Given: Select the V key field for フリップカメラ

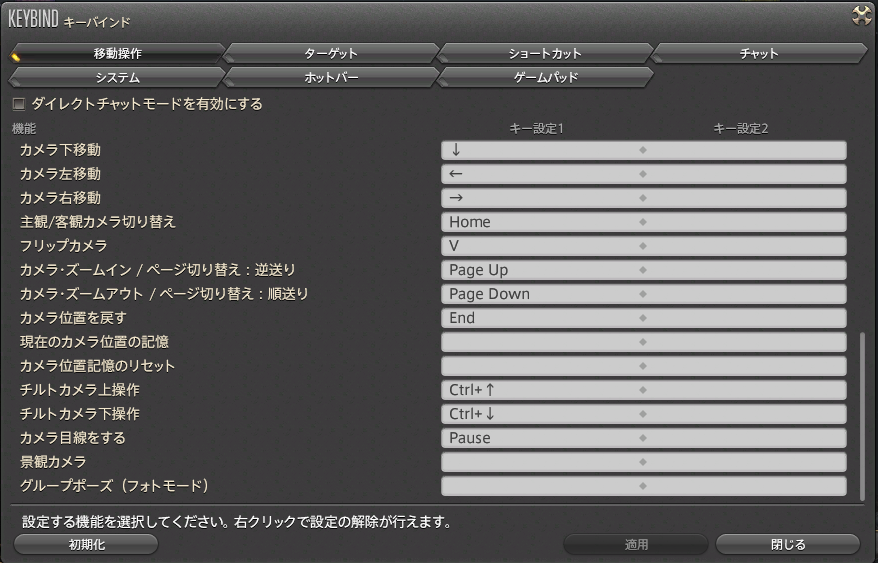Looking at the screenshot, I should coord(542,246).
